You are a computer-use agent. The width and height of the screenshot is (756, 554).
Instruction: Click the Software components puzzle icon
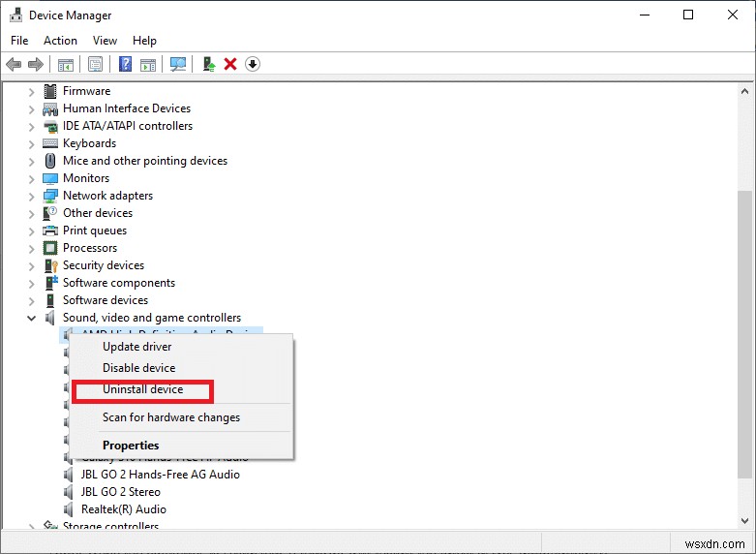pyautogui.click(x=51, y=282)
